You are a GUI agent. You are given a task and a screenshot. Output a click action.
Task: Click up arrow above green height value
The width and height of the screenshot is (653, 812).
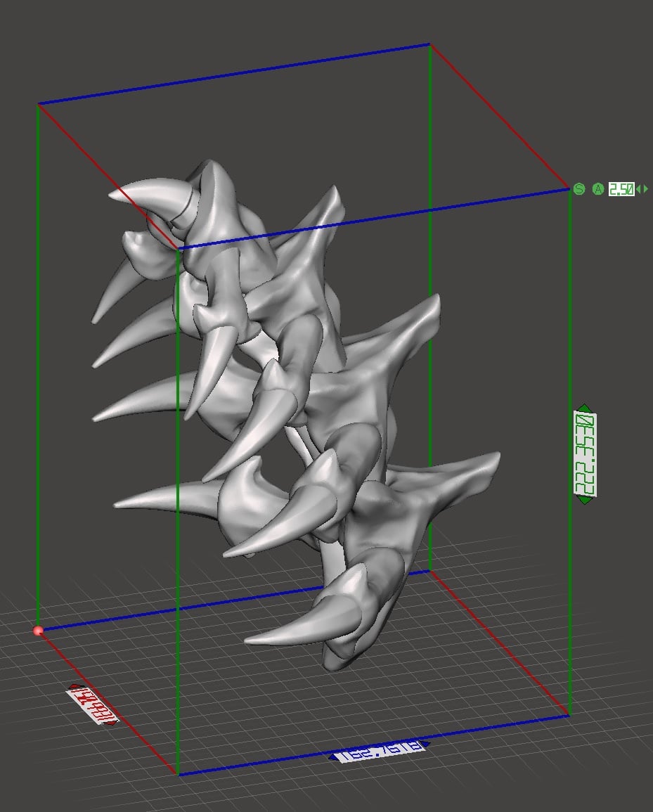[584, 408]
